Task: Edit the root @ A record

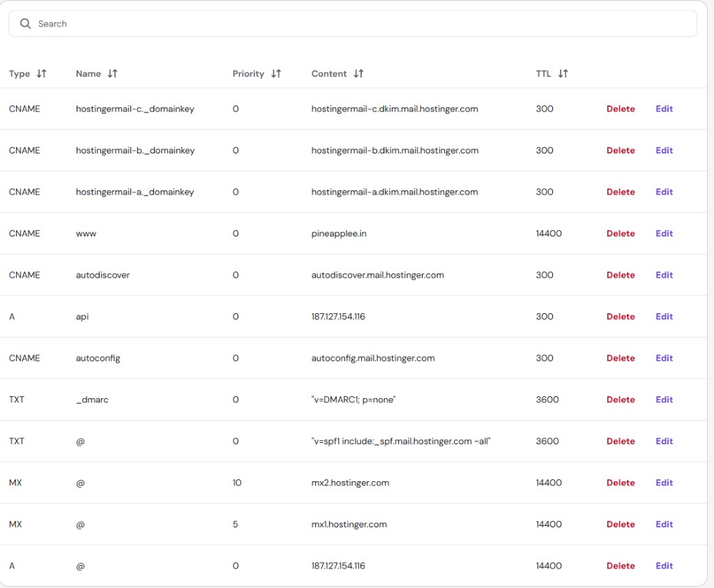Action: [664, 566]
